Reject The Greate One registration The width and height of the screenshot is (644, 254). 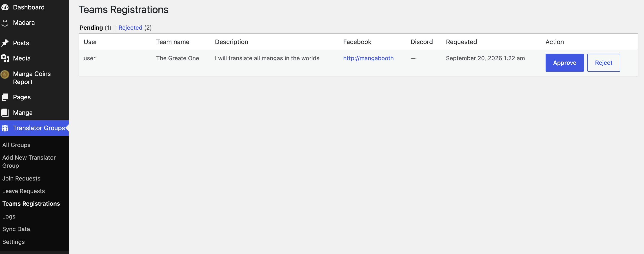click(604, 63)
